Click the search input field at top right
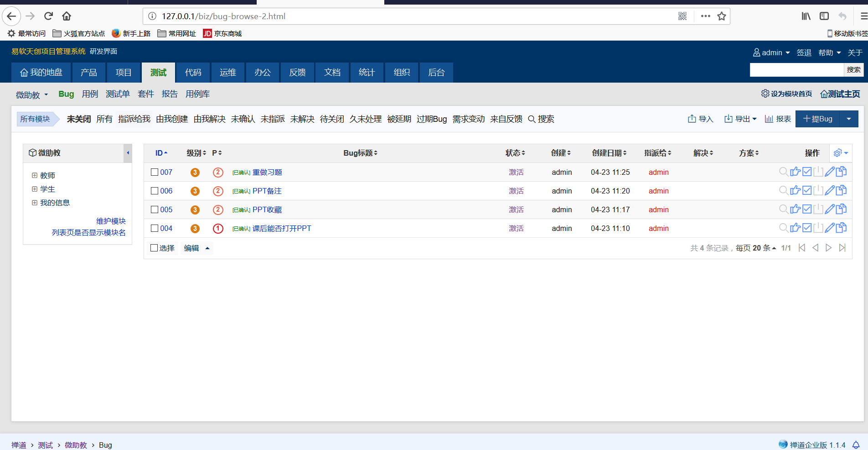This screenshot has height=450, width=868. point(796,70)
